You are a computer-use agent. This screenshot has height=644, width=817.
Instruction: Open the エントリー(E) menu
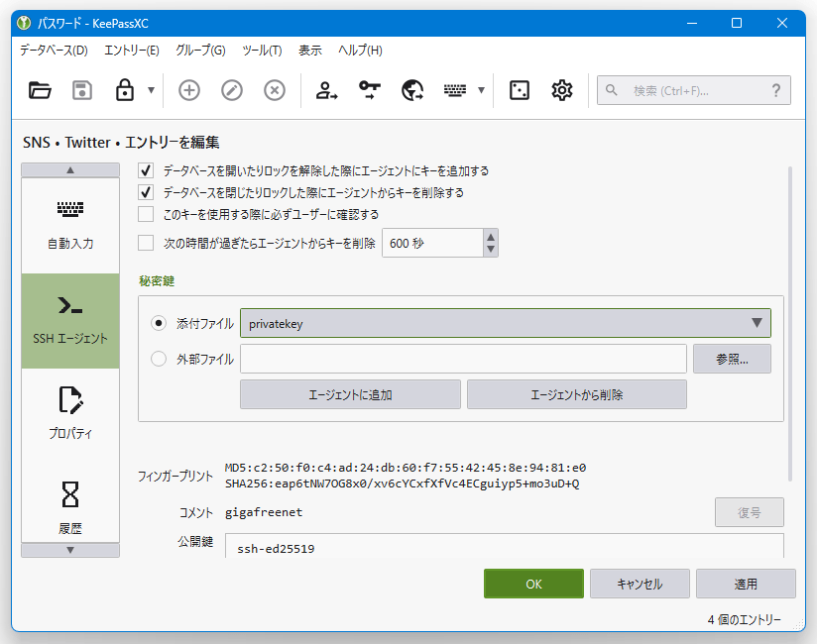[x=131, y=51]
